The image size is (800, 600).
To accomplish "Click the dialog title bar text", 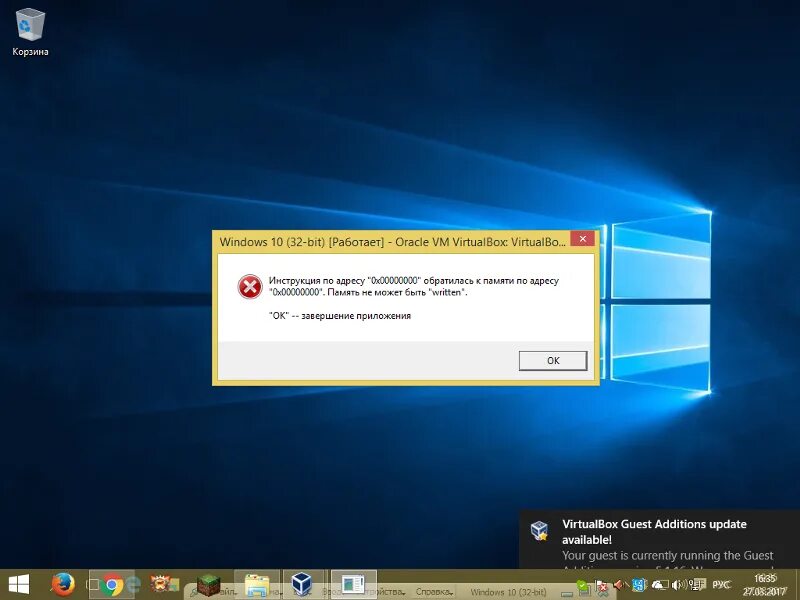I will click(x=392, y=242).
